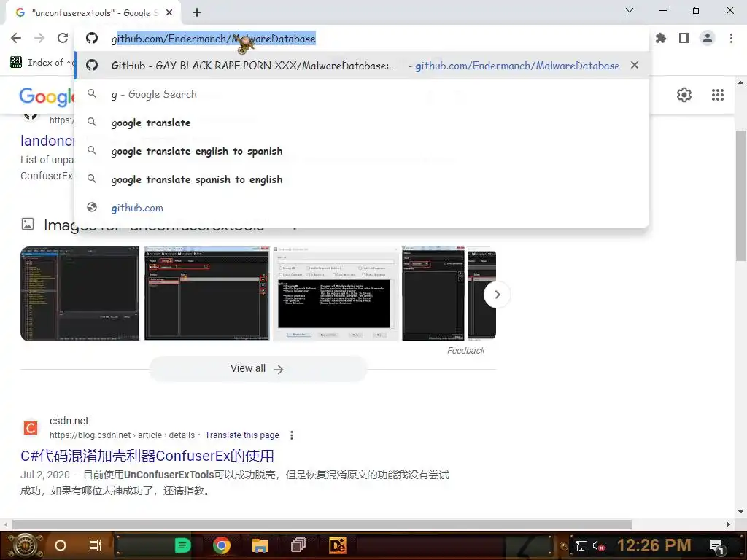Go forward with the forward arrow
Image resolution: width=747 pixels, height=560 pixels.
[39, 38]
